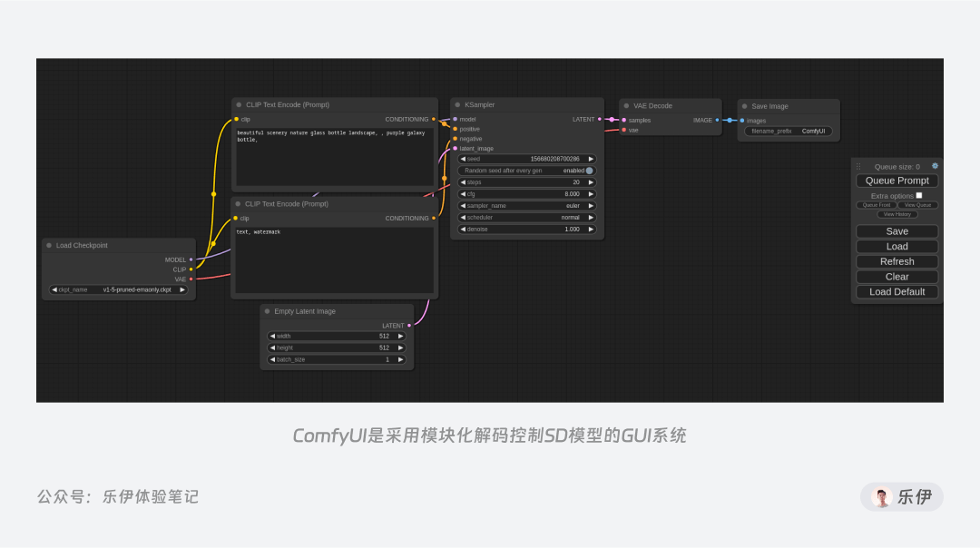Collapse the KSampler node via its dot

coord(457,105)
